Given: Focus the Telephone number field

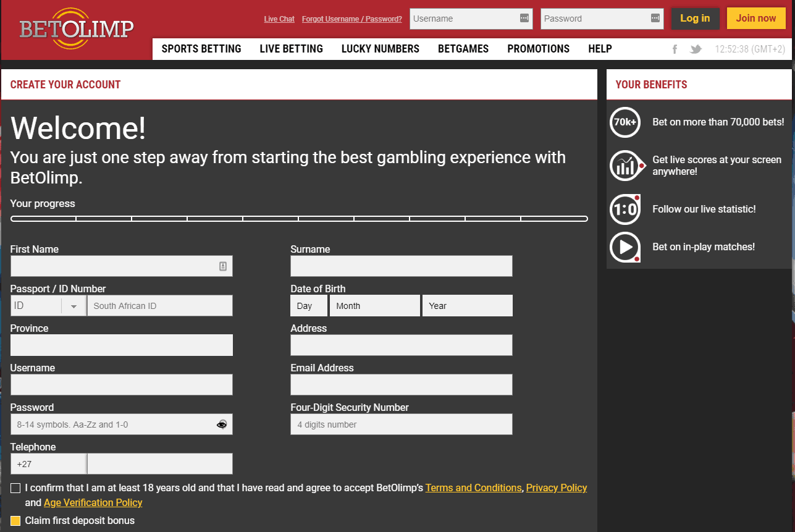Looking at the screenshot, I should click(160, 464).
